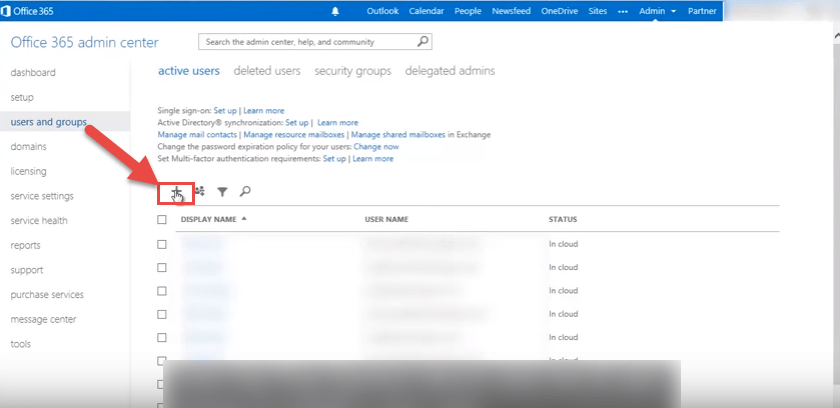Open the notifications bell icon
The image size is (840, 408).
pos(335,11)
